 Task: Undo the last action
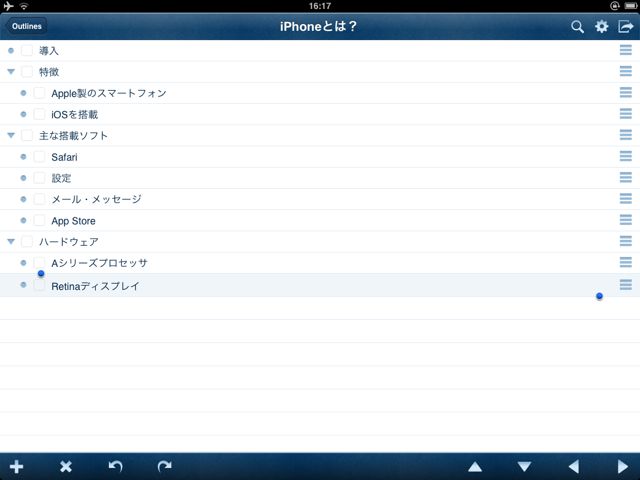coord(116,466)
